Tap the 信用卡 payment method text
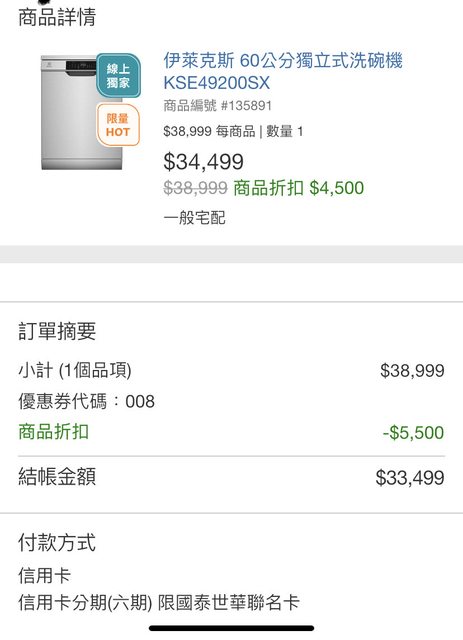 coord(44,576)
